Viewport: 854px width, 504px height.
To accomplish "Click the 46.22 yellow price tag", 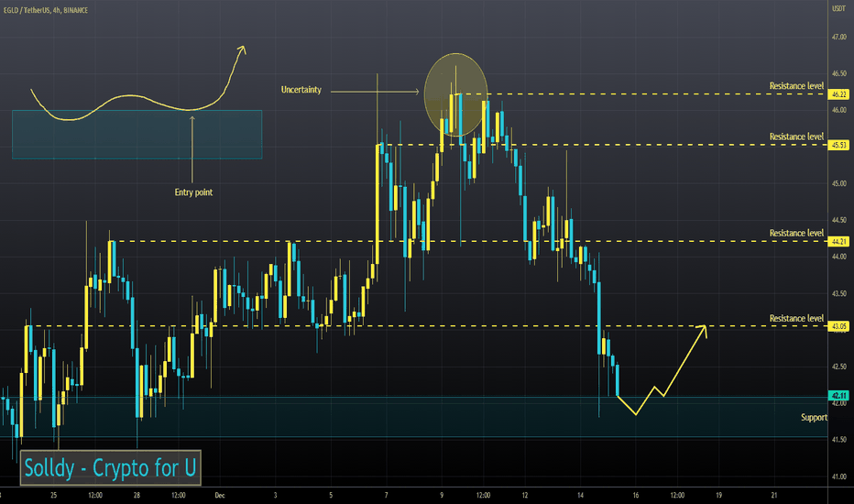I will pos(838,94).
